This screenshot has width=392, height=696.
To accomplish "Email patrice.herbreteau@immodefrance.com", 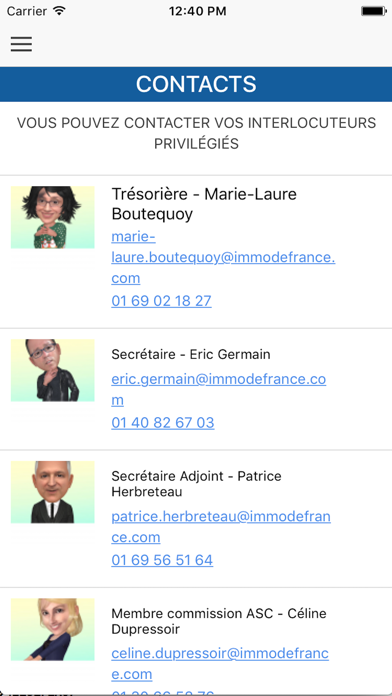I will click(x=221, y=527).
